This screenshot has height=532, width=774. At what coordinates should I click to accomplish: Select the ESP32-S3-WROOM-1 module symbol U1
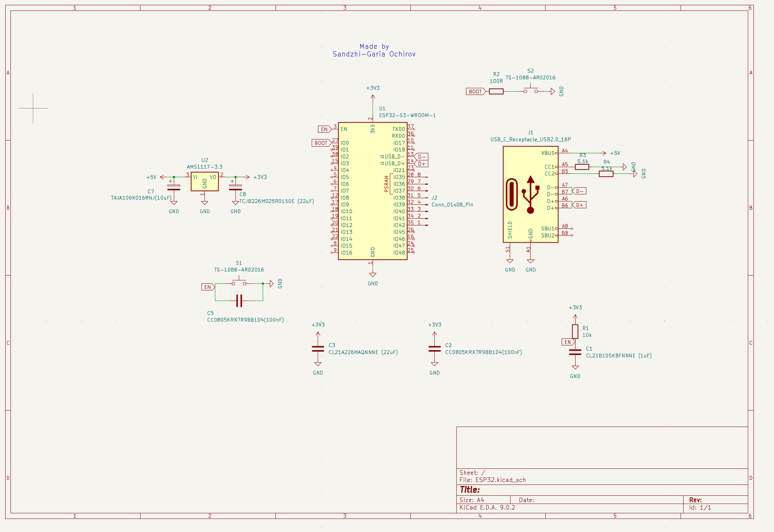click(373, 191)
